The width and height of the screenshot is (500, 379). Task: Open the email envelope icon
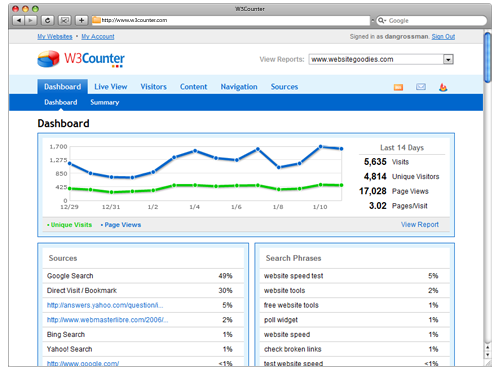tap(421, 87)
